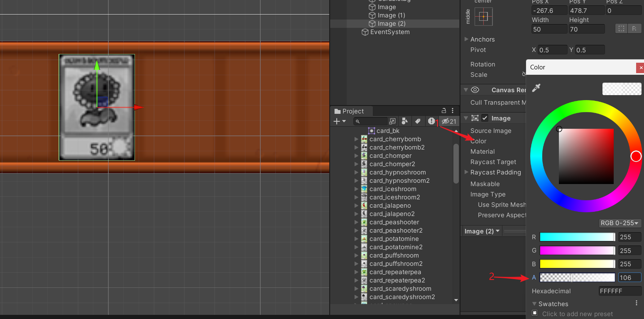The image size is (644, 319).
Task: Switch to the Project tab
Action: (x=352, y=111)
